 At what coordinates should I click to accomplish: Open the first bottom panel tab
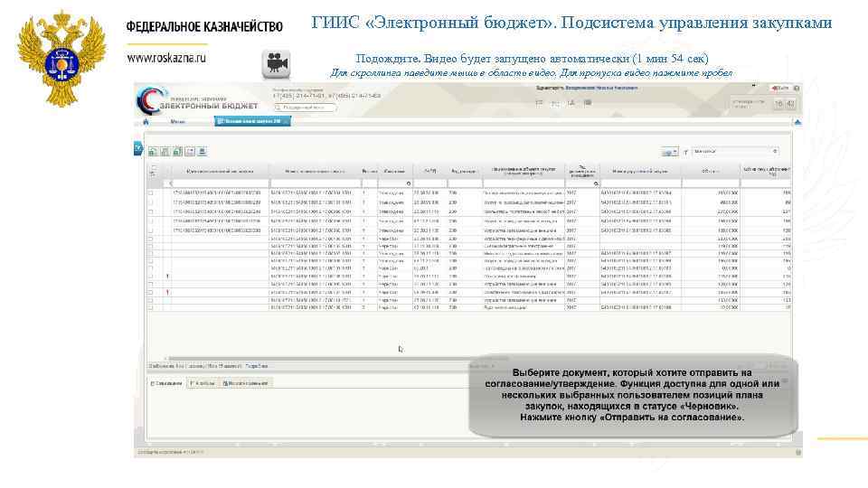(x=166, y=383)
